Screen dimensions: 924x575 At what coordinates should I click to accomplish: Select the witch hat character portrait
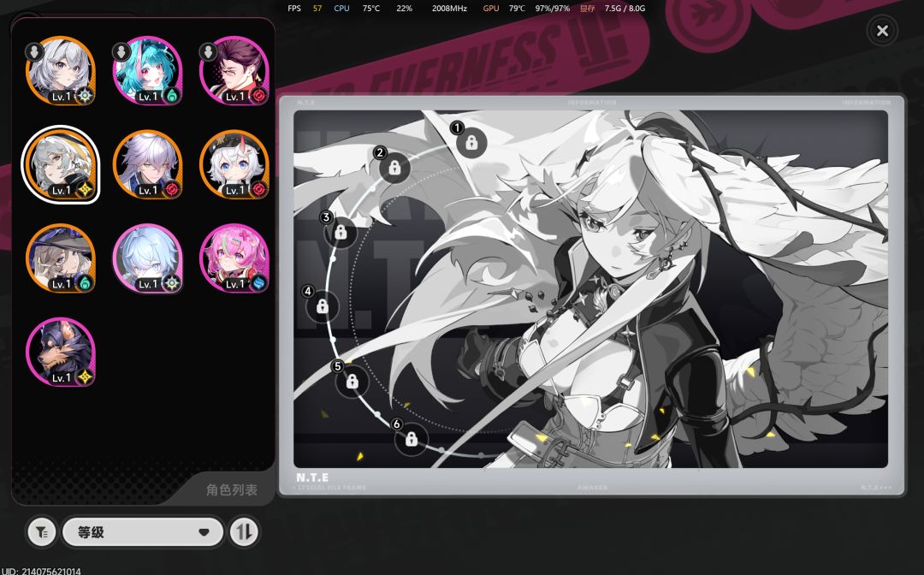tap(61, 258)
